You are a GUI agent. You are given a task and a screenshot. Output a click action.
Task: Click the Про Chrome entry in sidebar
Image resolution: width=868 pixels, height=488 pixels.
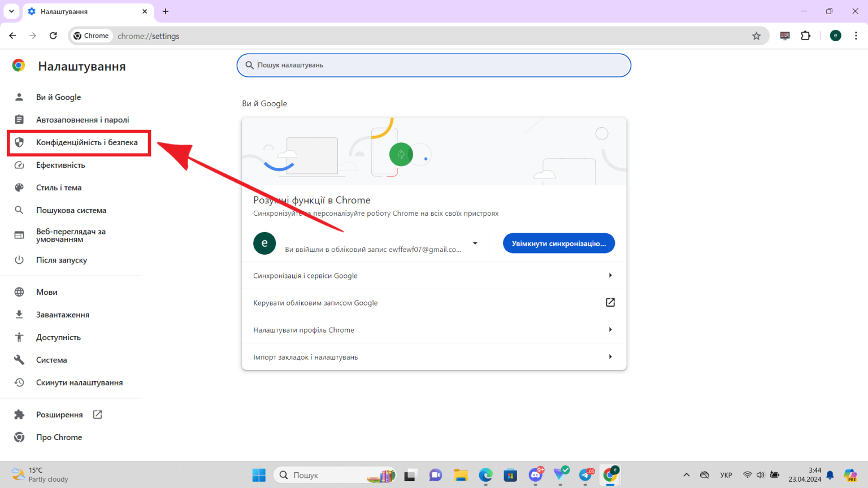click(59, 437)
